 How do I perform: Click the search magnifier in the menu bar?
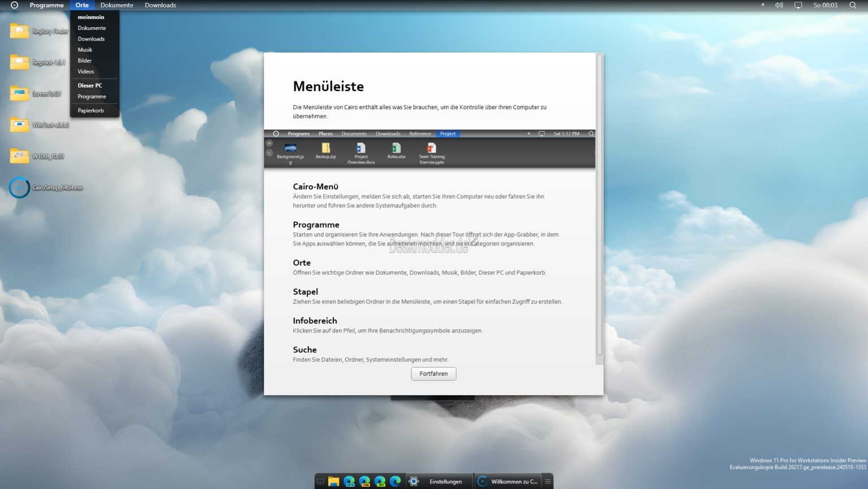[853, 5]
